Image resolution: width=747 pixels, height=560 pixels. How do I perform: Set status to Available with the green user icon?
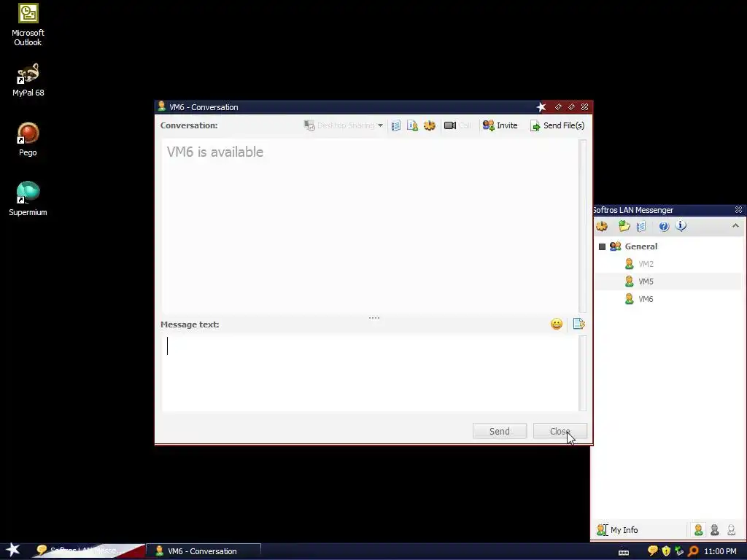coord(698,529)
